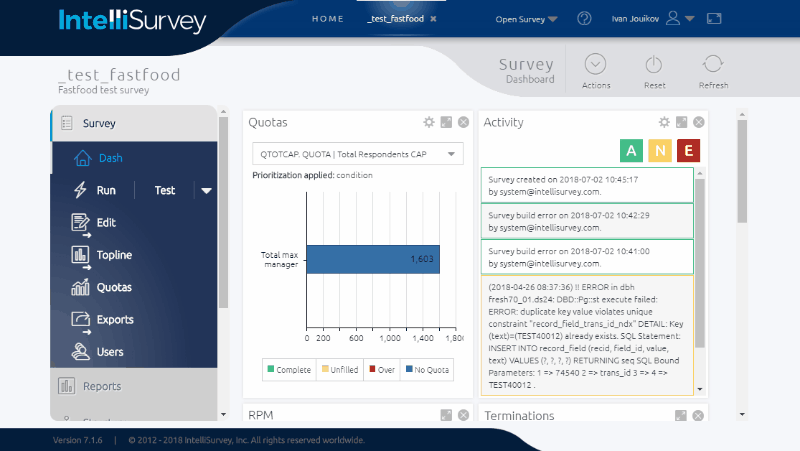Open the Users sidebar item
The image size is (800, 451).
pyautogui.click(x=97, y=352)
